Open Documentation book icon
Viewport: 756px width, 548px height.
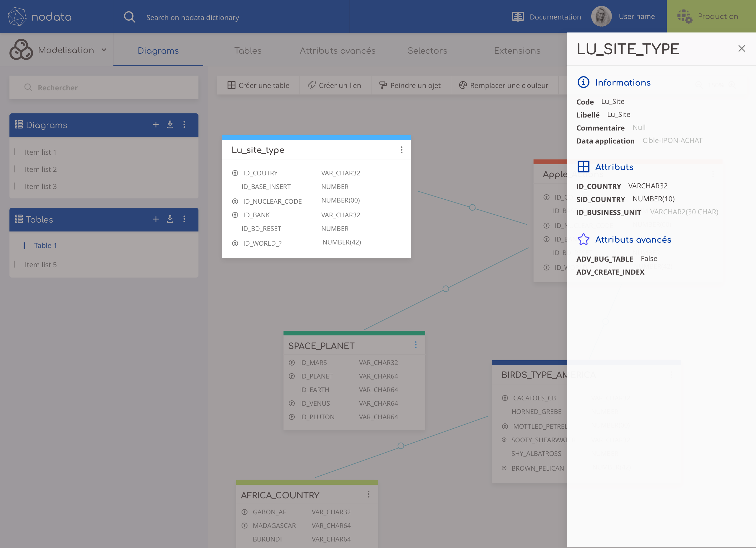coord(518,17)
